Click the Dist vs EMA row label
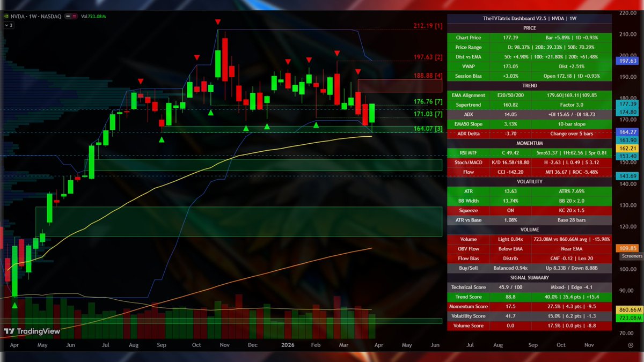Screen dimensions: 644x362 (x=469, y=57)
